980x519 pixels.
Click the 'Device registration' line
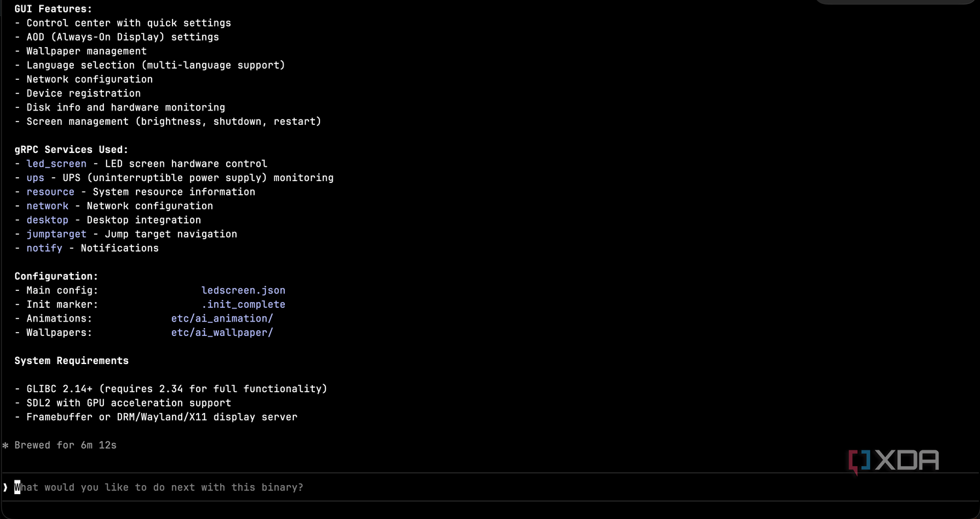[78, 93]
